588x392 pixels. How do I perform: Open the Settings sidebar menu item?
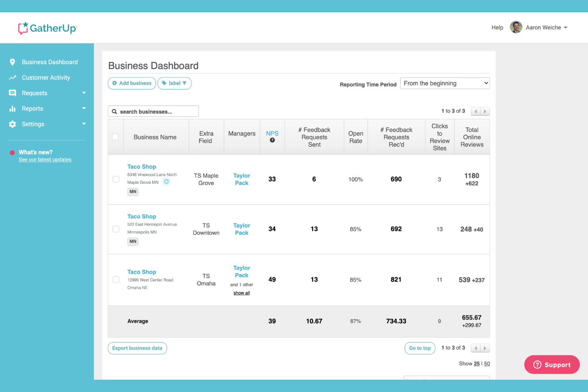(33, 124)
